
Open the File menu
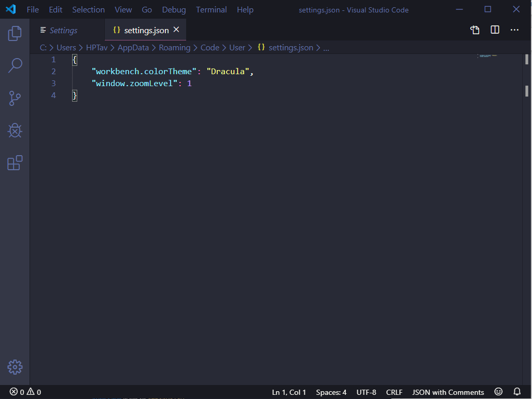click(33, 9)
